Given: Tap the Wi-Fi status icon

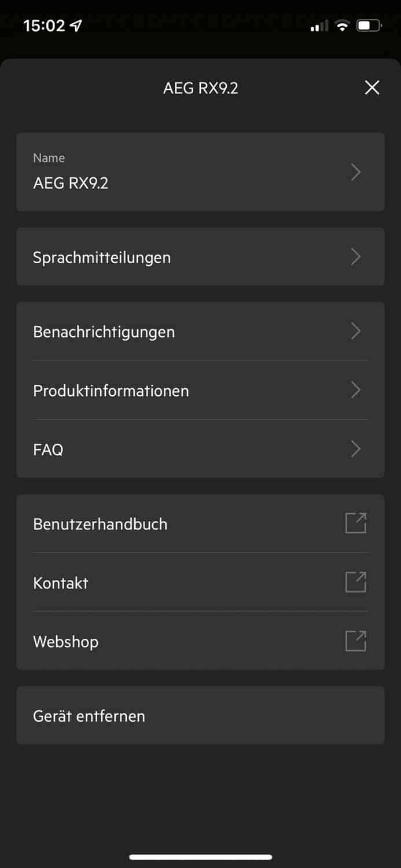Looking at the screenshot, I should point(343,25).
